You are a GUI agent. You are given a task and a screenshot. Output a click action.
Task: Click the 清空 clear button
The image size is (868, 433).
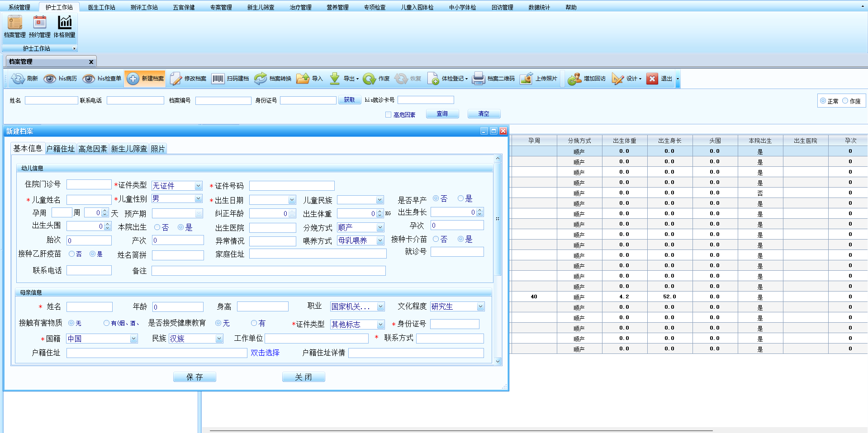(x=484, y=114)
